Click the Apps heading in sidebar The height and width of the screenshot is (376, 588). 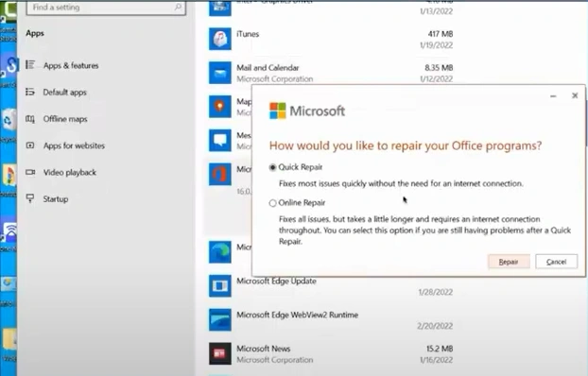pyautogui.click(x=35, y=33)
